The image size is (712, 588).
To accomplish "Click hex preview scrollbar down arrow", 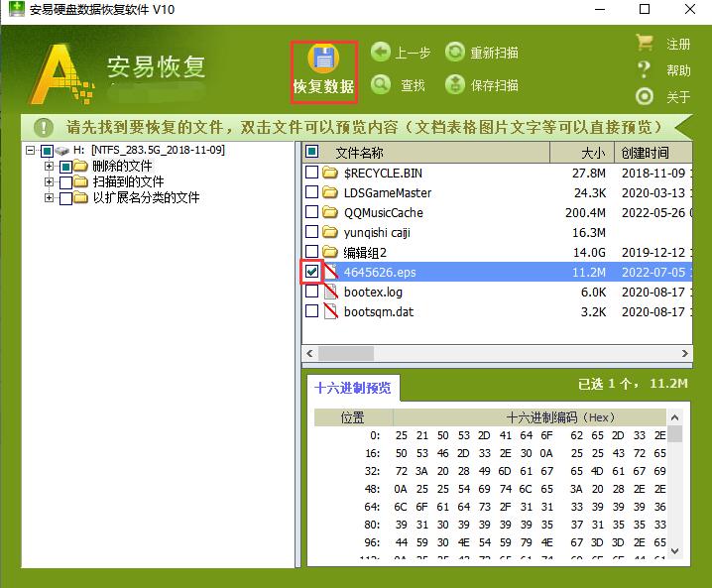I will pos(674,550).
